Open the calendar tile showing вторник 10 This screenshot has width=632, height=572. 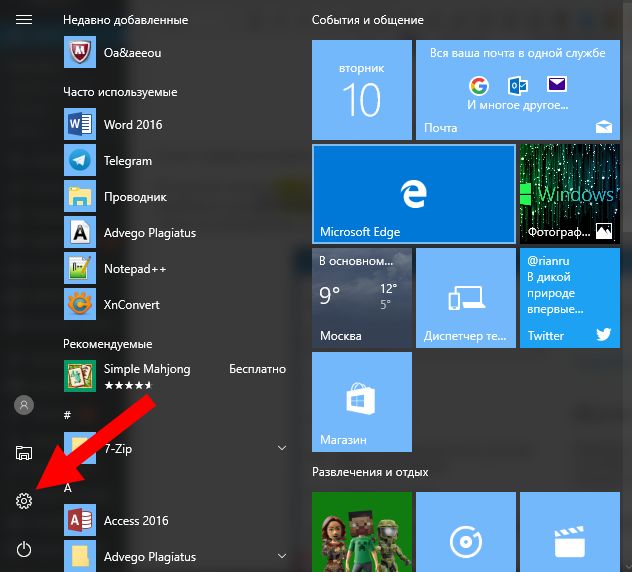point(361,90)
